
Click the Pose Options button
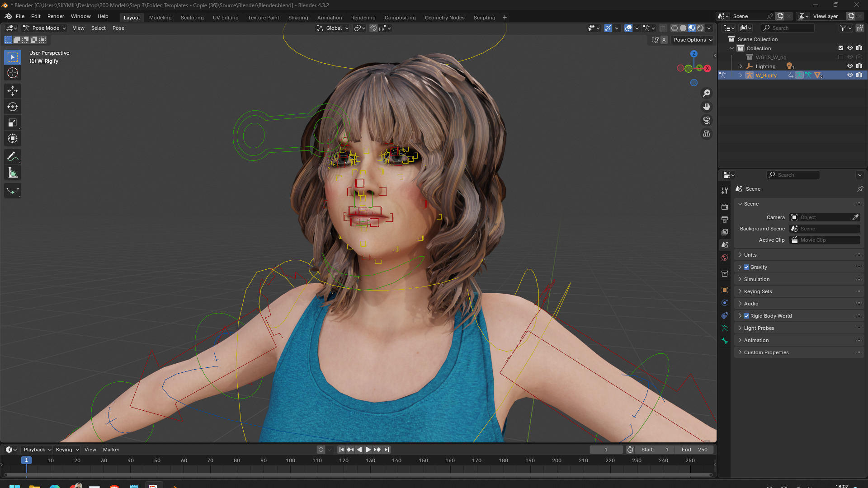tap(693, 40)
